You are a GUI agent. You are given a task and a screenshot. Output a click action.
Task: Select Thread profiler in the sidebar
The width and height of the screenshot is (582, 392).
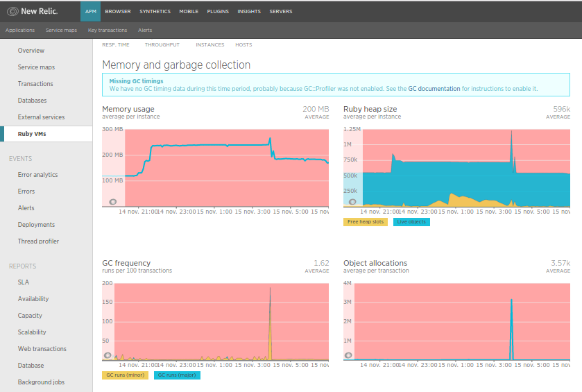click(x=38, y=241)
